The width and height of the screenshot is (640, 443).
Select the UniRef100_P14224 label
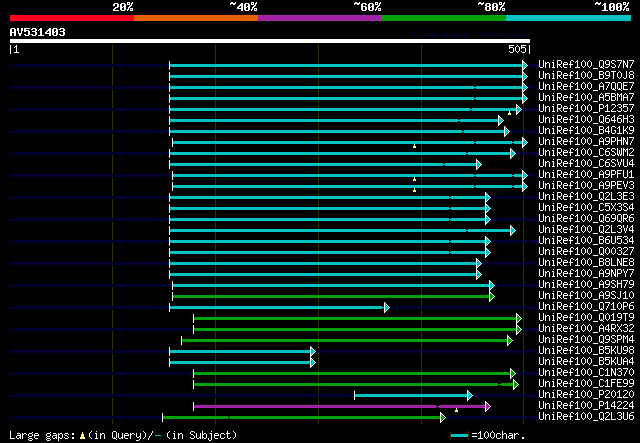(586, 406)
